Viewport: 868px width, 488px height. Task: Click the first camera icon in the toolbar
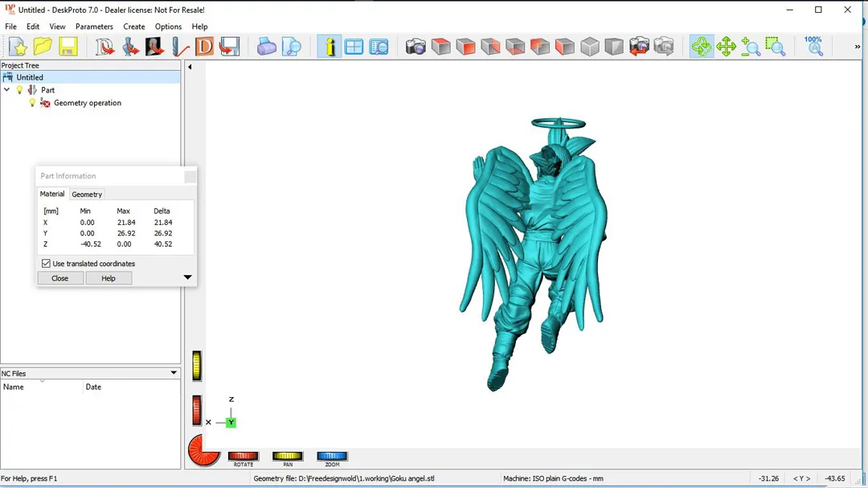(416, 47)
